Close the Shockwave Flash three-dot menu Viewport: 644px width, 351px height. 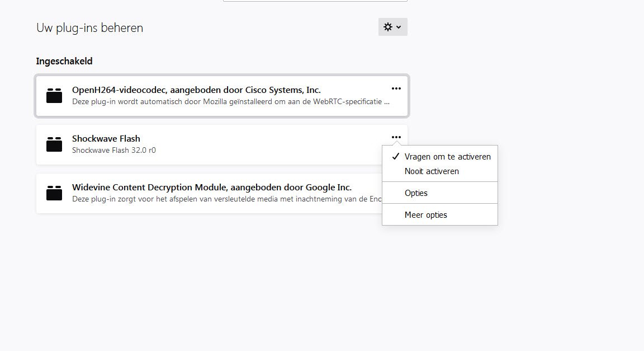pyautogui.click(x=396, y=137)
